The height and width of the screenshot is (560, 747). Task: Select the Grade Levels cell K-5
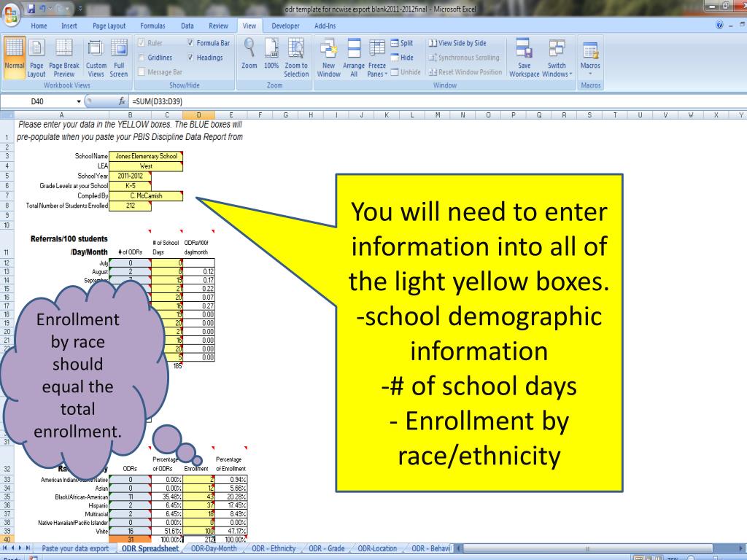coord(130,186)
